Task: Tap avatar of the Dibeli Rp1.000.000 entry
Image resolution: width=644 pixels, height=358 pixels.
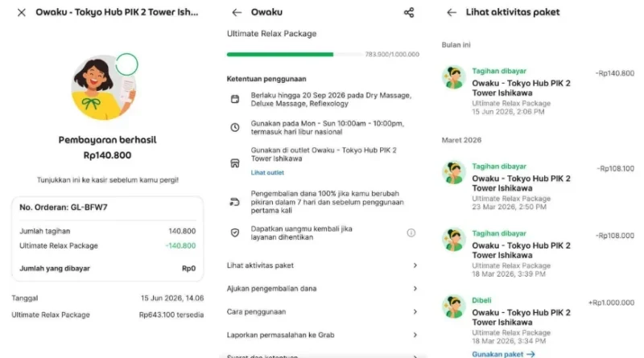Action: tap(453, 307)
